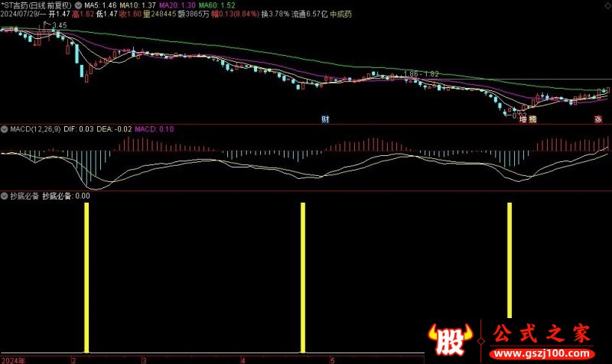Click the 中成药 sector label
Viewport: 612px width, 364px height.
[340, 14]
